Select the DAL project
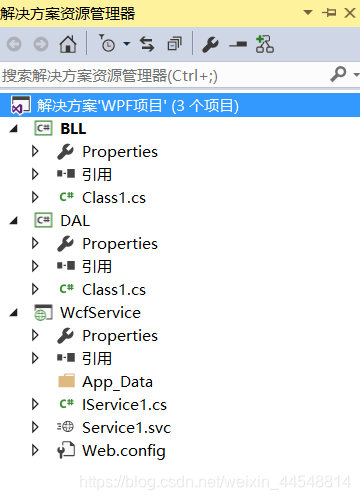 click(x=75, y=221)
